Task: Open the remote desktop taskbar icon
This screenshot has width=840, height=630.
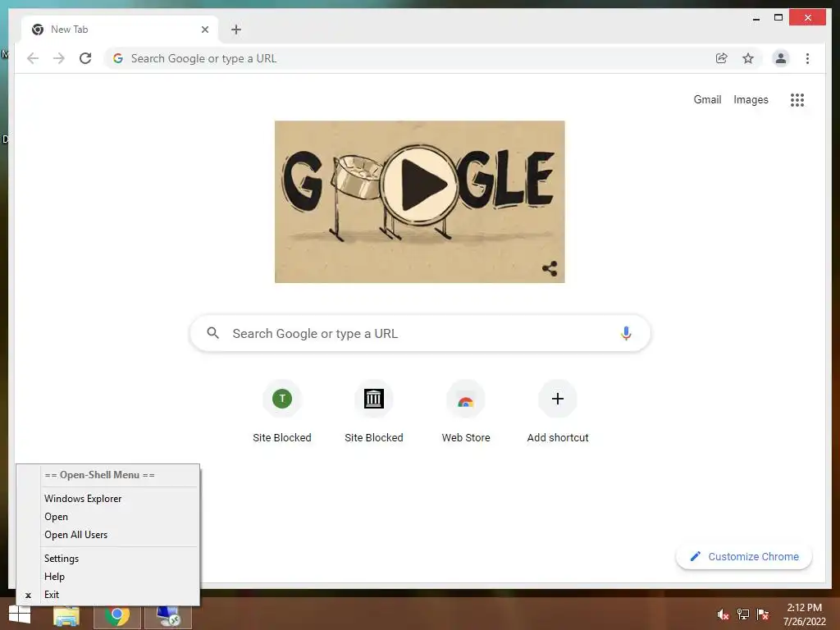Action: coord(168,615)
